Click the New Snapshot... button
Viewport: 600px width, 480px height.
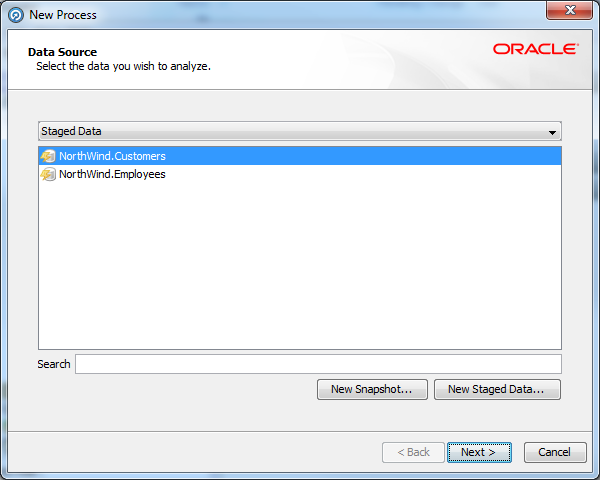372,389
